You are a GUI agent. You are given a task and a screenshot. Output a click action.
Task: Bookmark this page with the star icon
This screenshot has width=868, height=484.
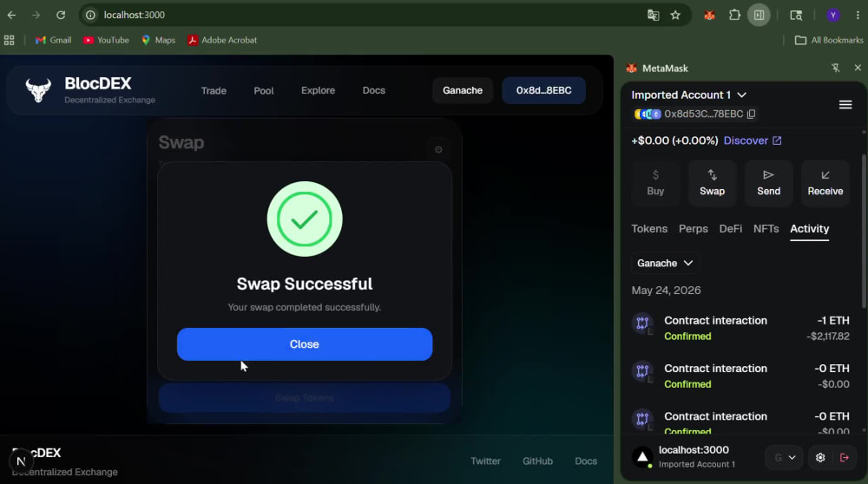(675, 15)
